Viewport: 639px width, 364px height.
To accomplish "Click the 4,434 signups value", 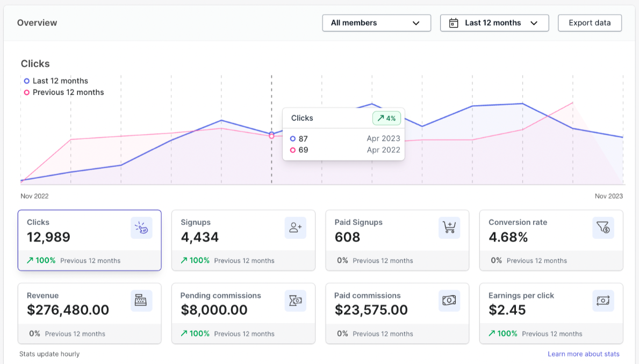I will 200,237.
